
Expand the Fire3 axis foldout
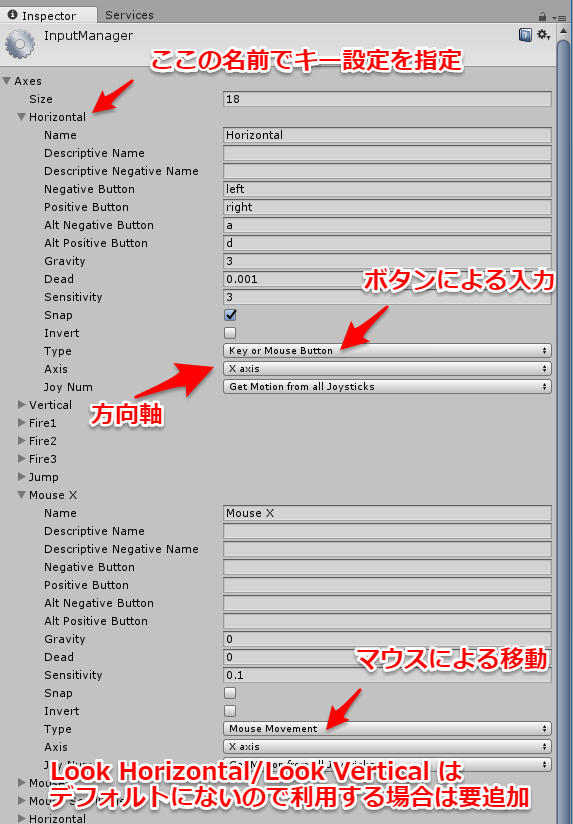(x=22, y=458)
